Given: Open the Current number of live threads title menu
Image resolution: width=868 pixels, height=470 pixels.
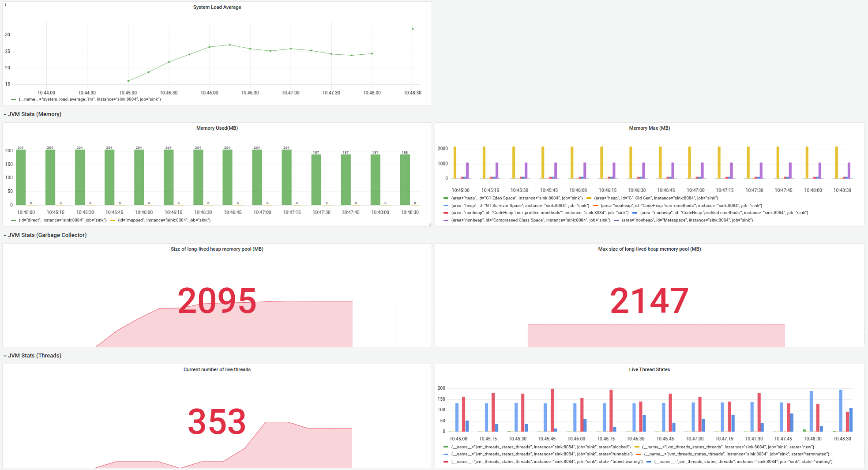Looking at the screenshot, I should (x=217, y=369).
